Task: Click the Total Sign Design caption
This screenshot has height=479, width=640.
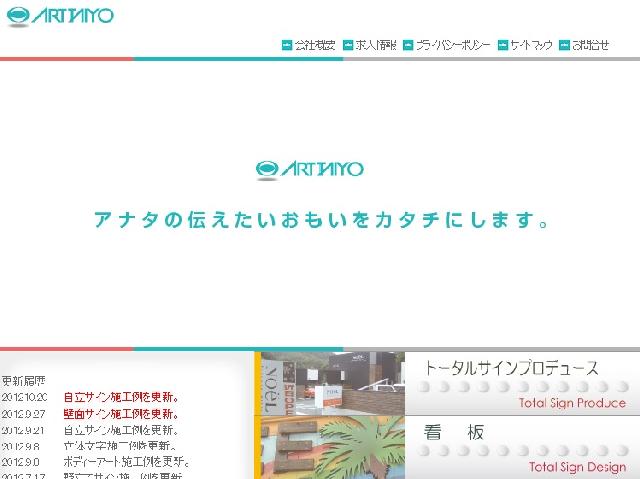Action: coord(578,467)
